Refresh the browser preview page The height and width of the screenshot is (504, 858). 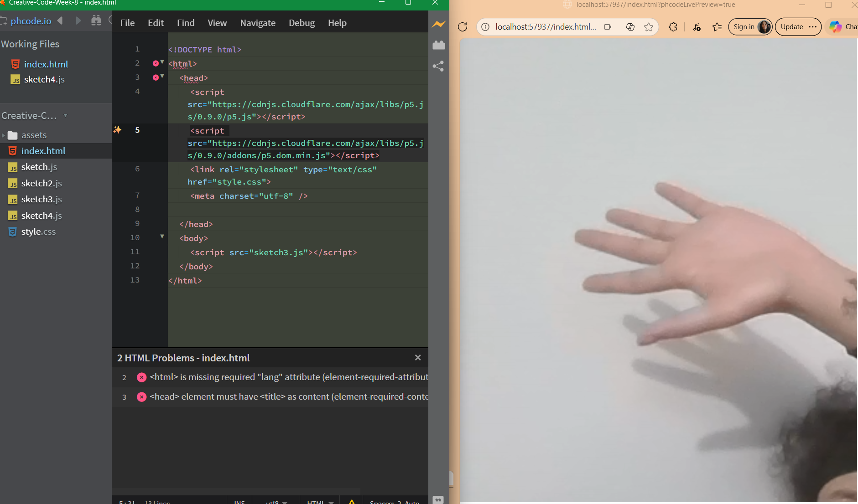coord(463,27)
